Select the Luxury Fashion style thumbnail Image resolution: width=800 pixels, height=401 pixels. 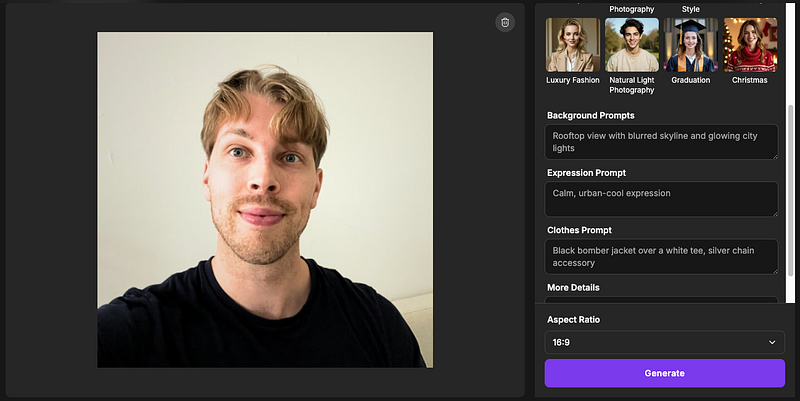pyautogui.click(x=572, y=45)
